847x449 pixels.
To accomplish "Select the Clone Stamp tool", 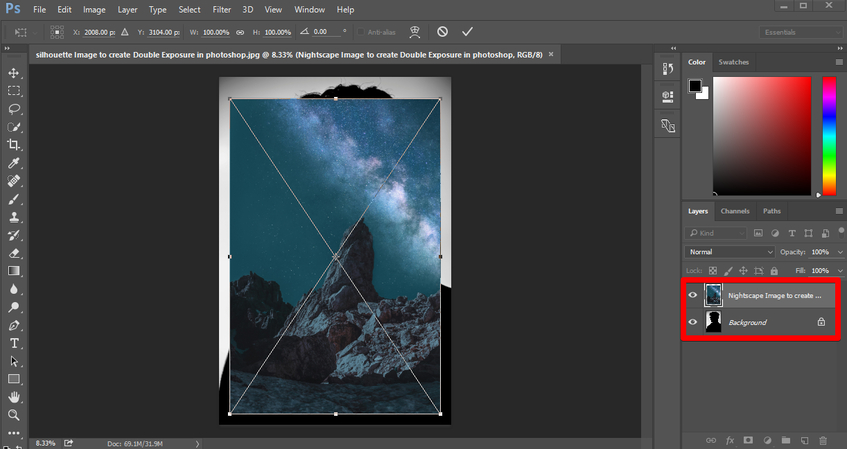I will coord(14,217).
